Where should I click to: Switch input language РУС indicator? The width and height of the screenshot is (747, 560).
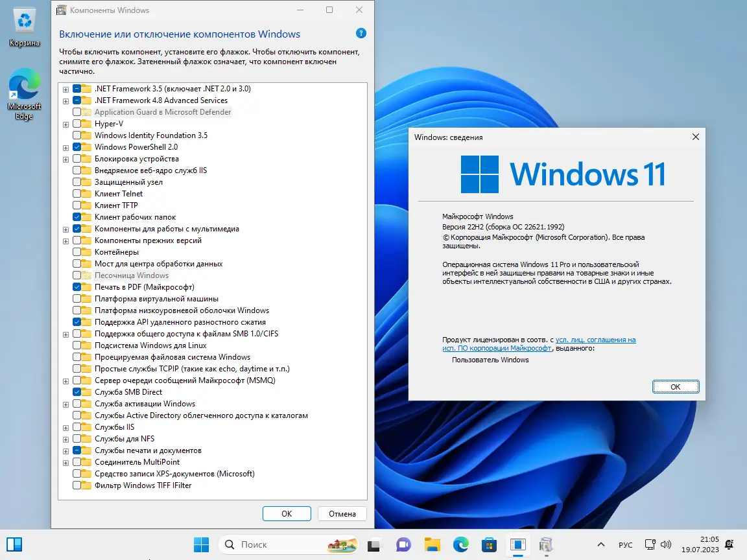click(626, 544)
